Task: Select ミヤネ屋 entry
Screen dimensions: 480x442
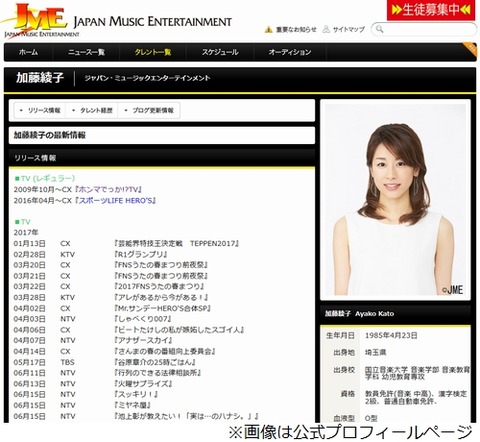Action: click(132, 405)
